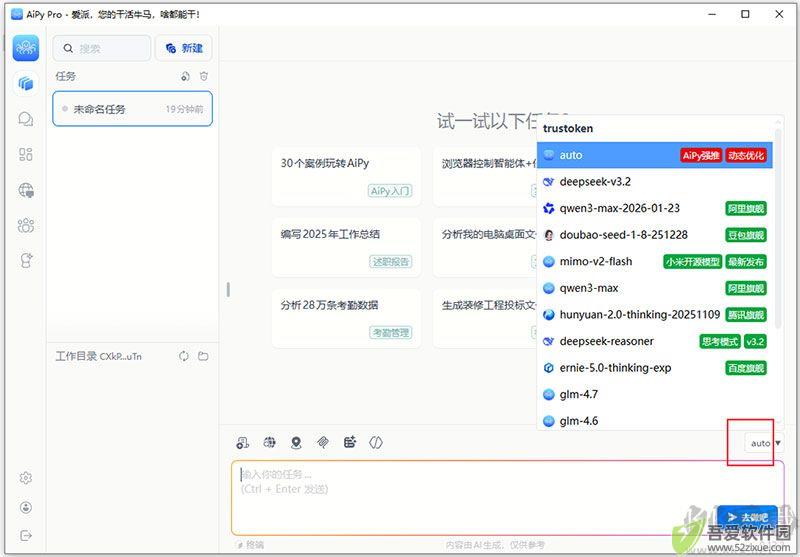Click the 工作目录 CXkP...uTn path text

[x=98, y=356]
